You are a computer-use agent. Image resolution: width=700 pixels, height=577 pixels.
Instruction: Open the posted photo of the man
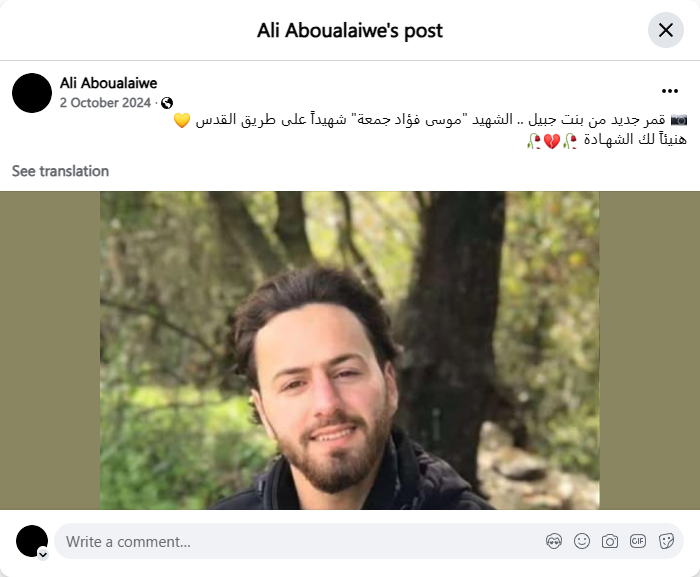click(350, 351)
